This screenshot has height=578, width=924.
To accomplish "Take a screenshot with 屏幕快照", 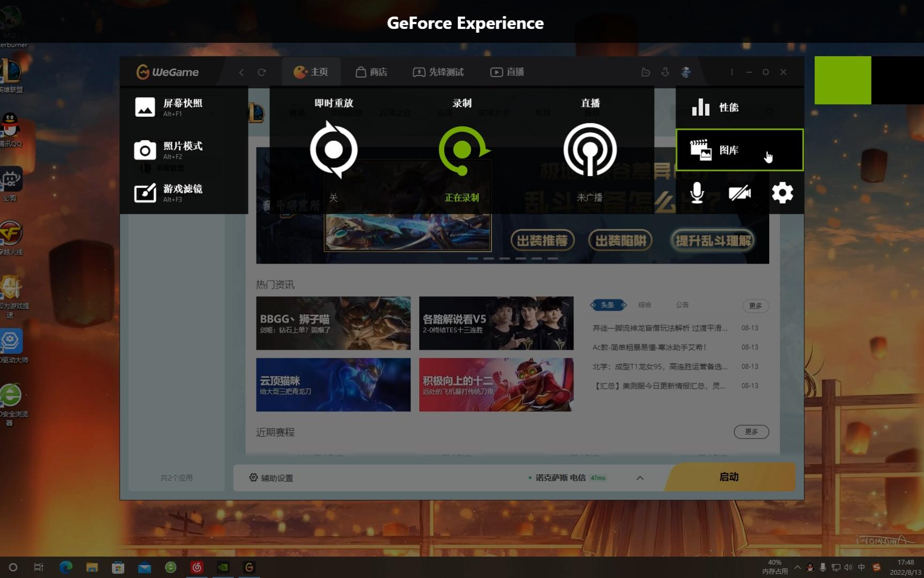I will (169, 107).
